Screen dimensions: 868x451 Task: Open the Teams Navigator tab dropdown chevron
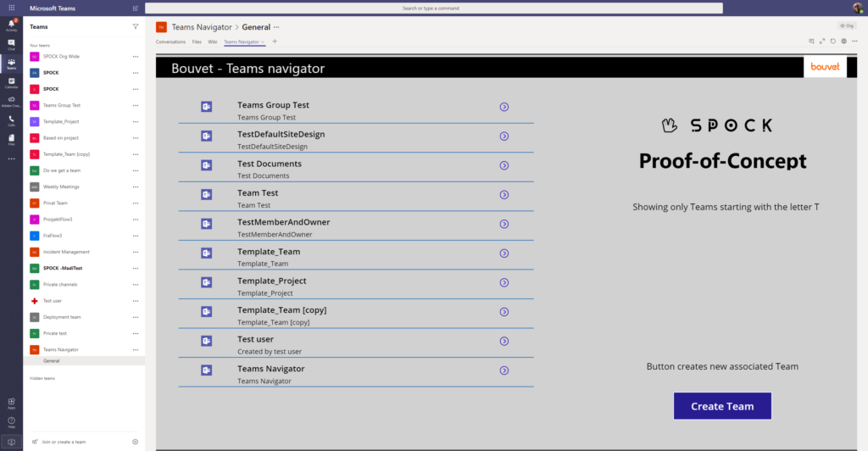[x=263, y=42]
